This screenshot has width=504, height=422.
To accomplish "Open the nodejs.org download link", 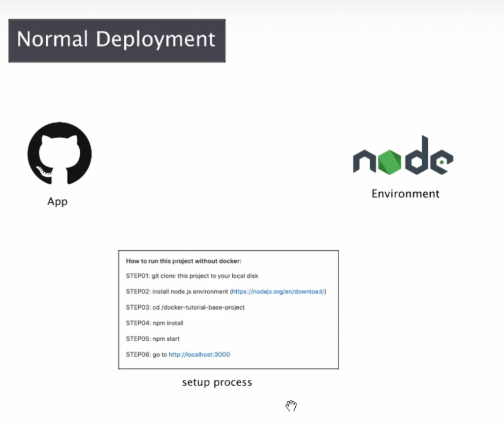I will pyautogui.click(x=278, y=292).
